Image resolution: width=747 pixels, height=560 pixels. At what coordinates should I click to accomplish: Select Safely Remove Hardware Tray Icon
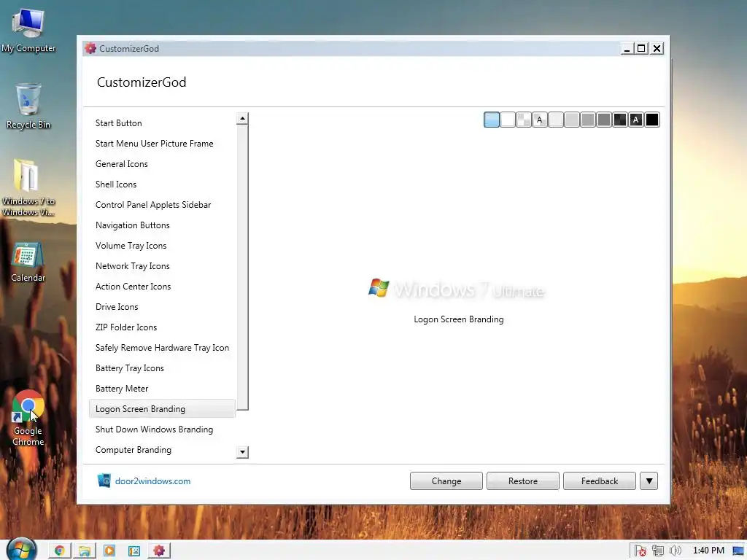click(163, 348)
